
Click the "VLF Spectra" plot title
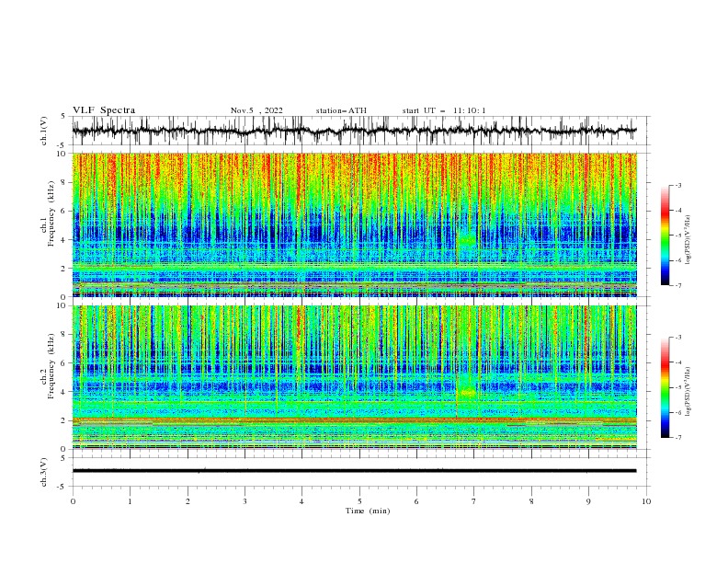click(104, 110)
